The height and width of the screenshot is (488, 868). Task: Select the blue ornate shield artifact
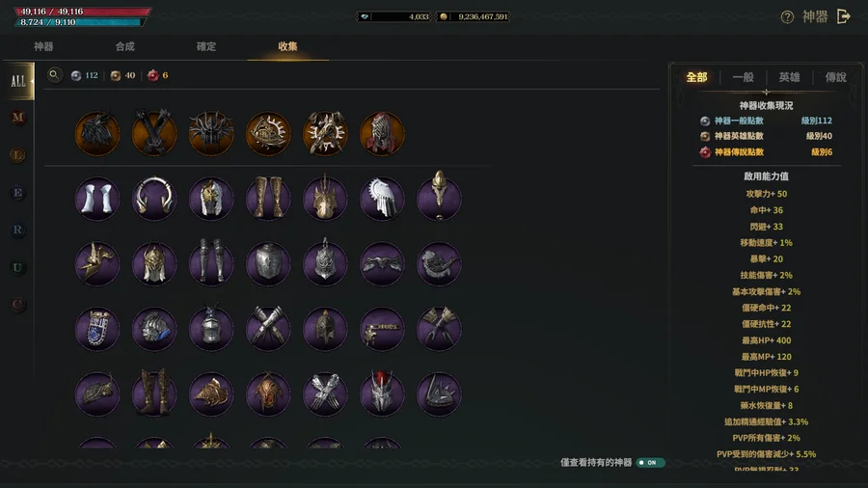[x=96, y=329]
